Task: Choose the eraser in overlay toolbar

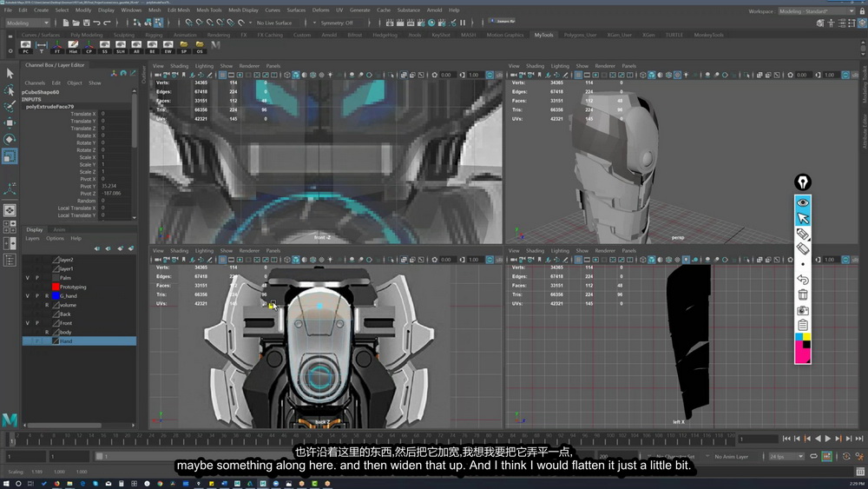Action: 803,249
